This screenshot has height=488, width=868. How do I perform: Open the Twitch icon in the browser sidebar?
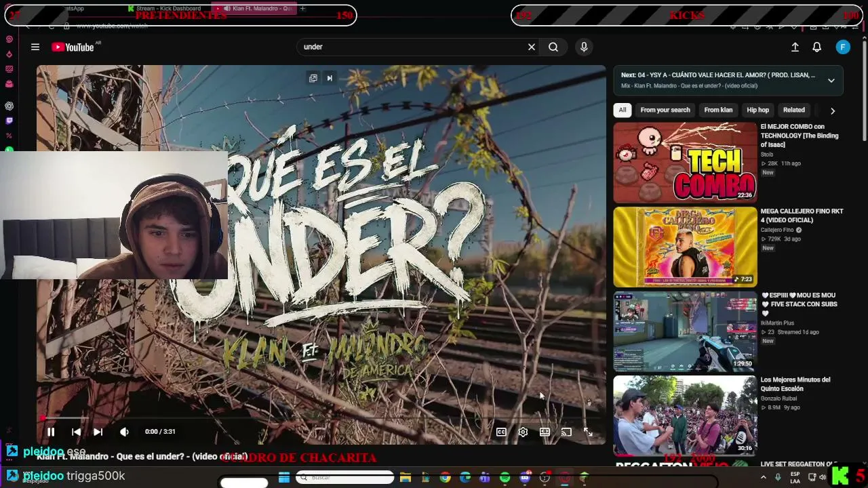[9, 121]
